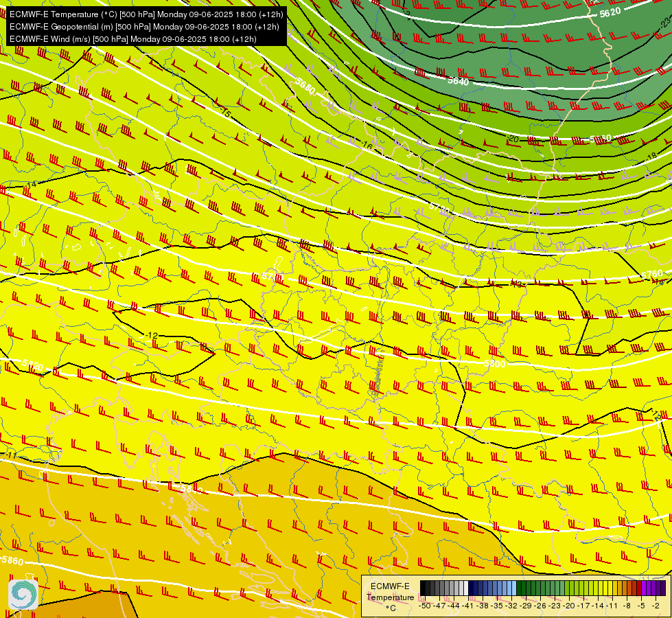This screenshot has width=672, height=618.
Task: Click the -47 legend value
Action: (x=439, y=606)
